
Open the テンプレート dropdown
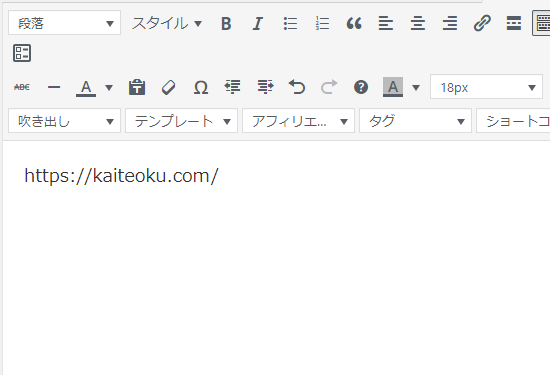pyautogui.click(x=181, y=121)
